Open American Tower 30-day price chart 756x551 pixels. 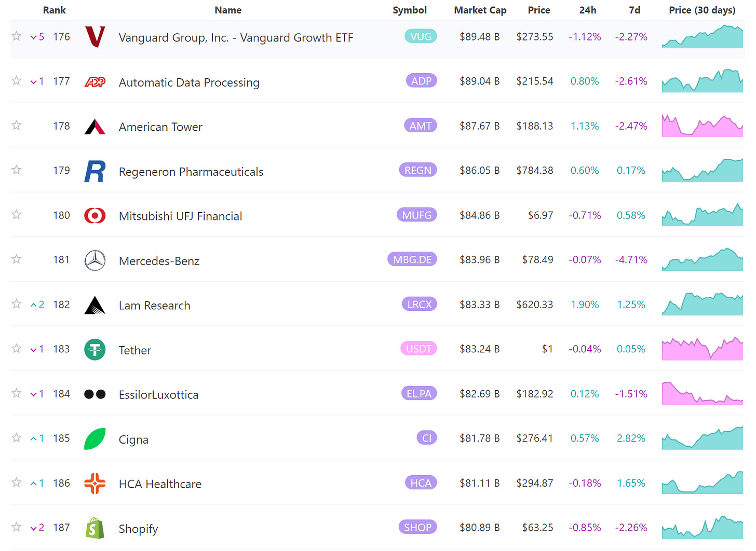tap(702, 126)
